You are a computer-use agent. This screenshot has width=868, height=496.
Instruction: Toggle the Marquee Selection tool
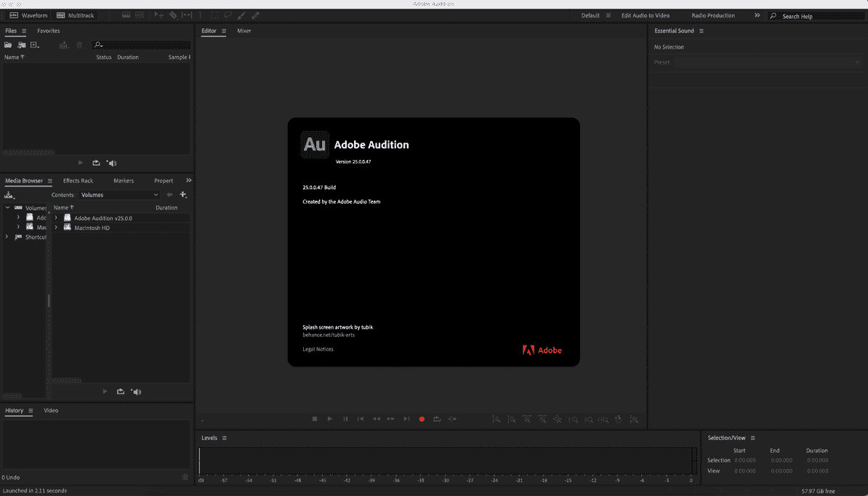click(x=215, y=15)
